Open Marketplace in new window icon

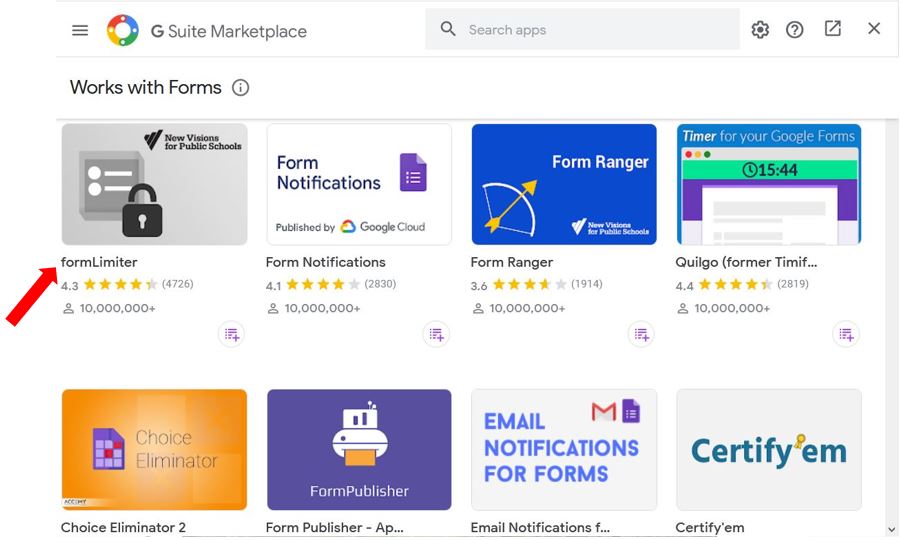coord(833,29)
